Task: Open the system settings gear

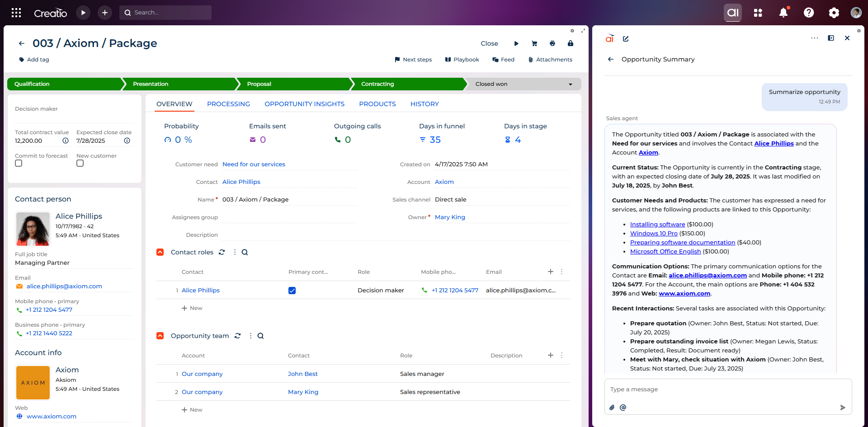Action: tap(834, 13)
